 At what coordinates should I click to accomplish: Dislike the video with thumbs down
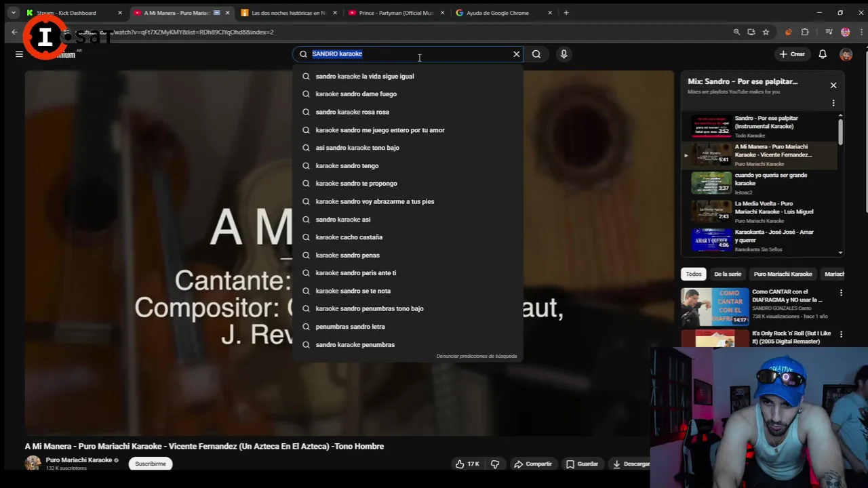coord(495,464)
